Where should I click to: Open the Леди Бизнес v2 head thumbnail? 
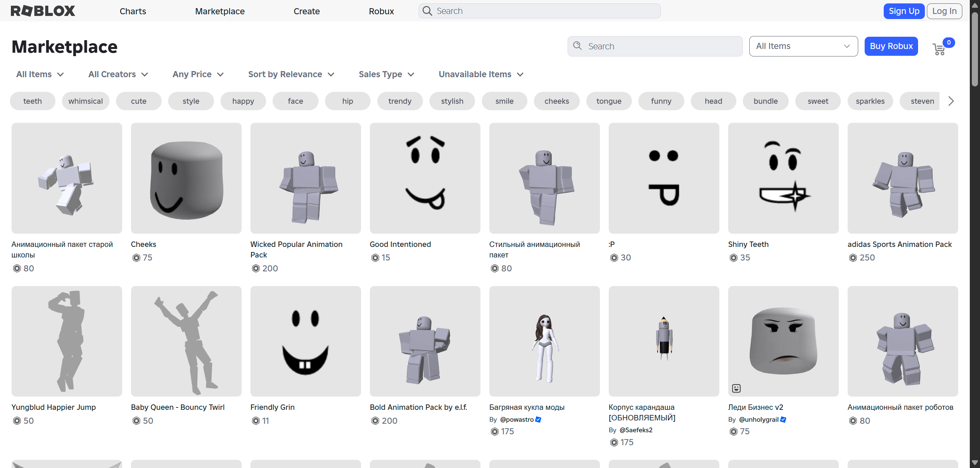pos(783,341)
